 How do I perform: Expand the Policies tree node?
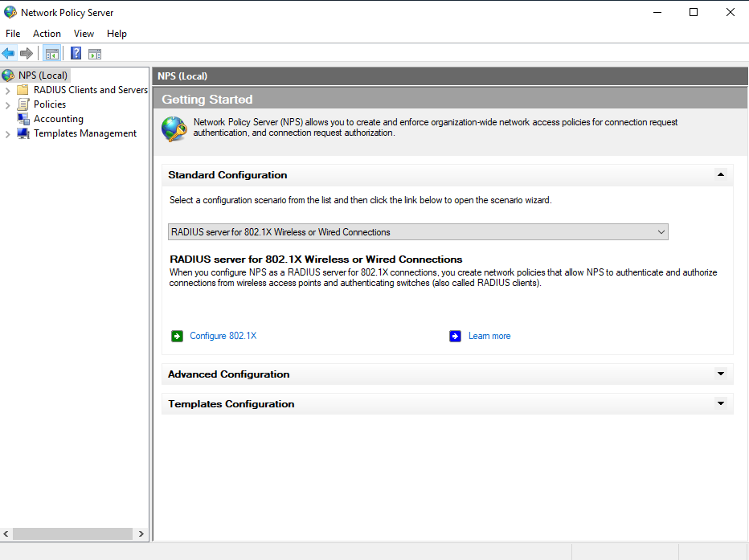(x=7, y=105)
